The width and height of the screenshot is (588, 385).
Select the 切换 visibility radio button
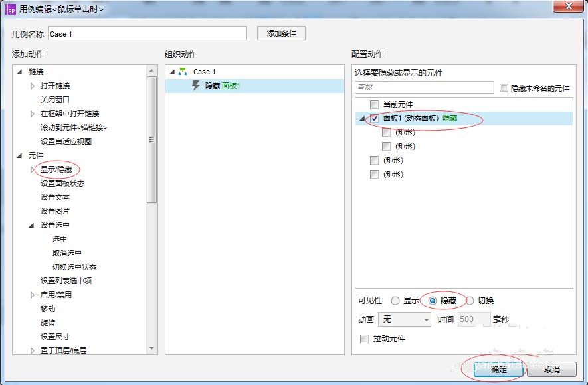470,300
